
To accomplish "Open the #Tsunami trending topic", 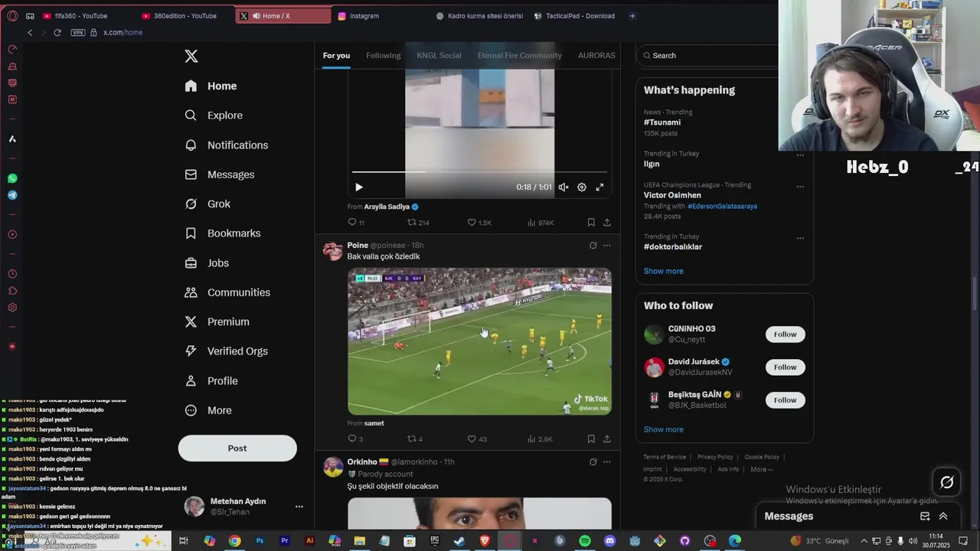I will click(x=661, y=122).
